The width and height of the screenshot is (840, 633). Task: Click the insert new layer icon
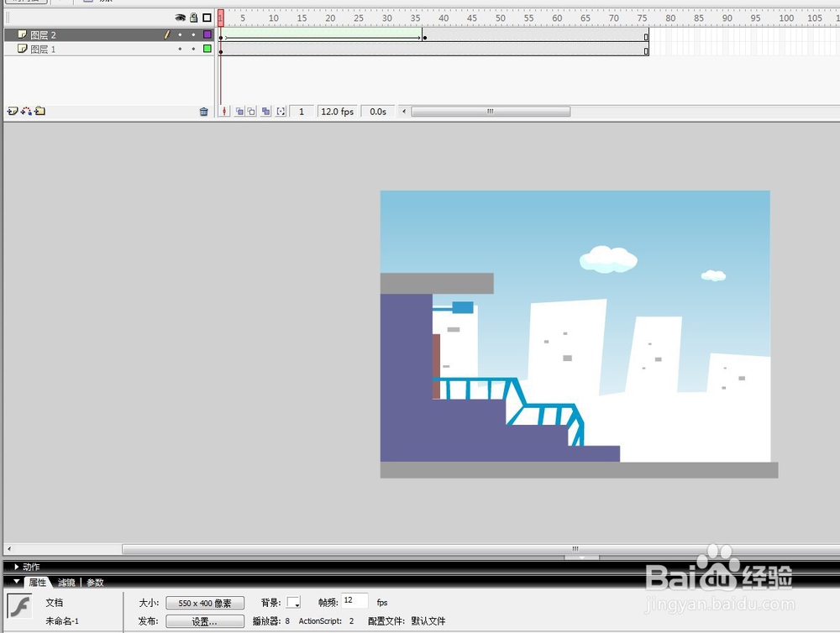(x=13, y=112)
